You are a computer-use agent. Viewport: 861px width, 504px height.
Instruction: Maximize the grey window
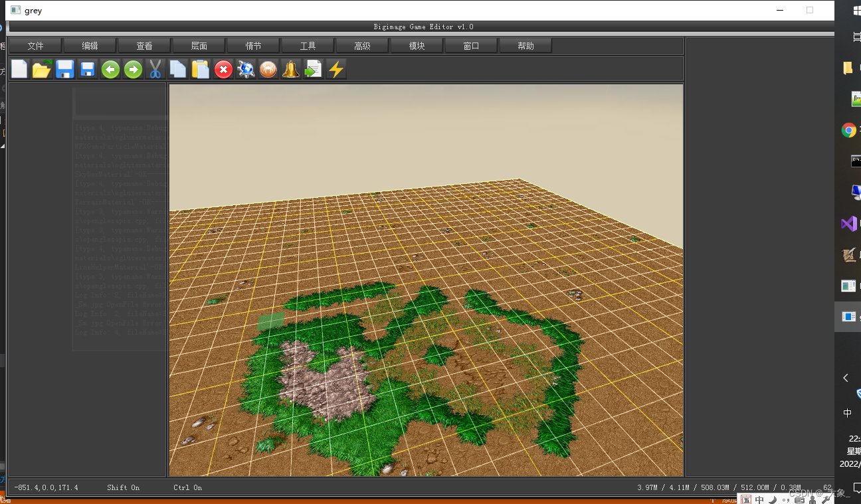(x=810, y=10)
